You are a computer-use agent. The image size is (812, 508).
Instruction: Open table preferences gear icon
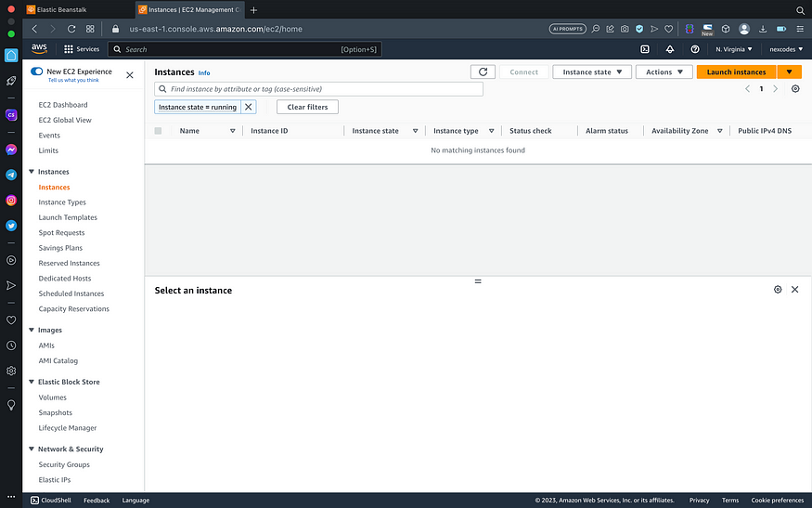click(795, 88)
